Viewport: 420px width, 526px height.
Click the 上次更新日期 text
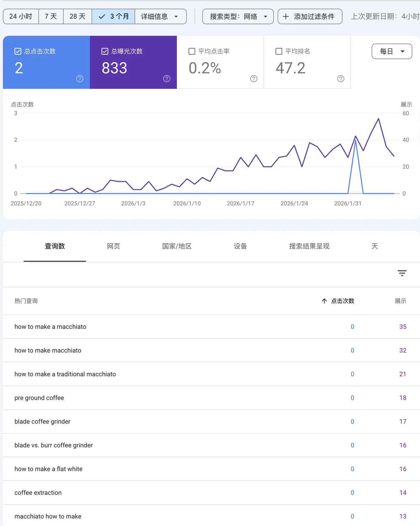point(385,16)
